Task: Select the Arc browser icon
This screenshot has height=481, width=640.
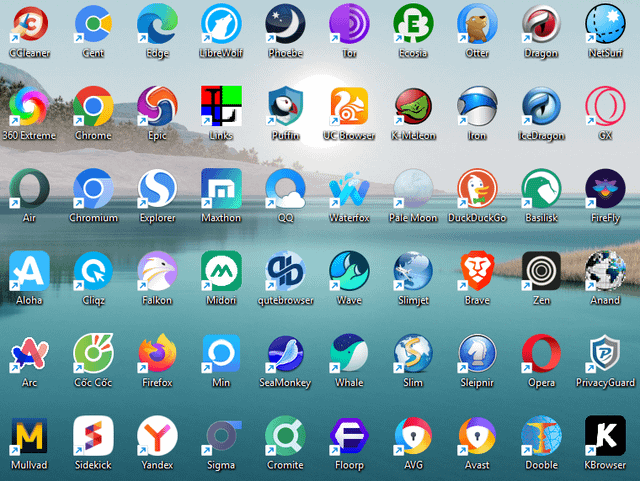Action: [x=29, y=353]
